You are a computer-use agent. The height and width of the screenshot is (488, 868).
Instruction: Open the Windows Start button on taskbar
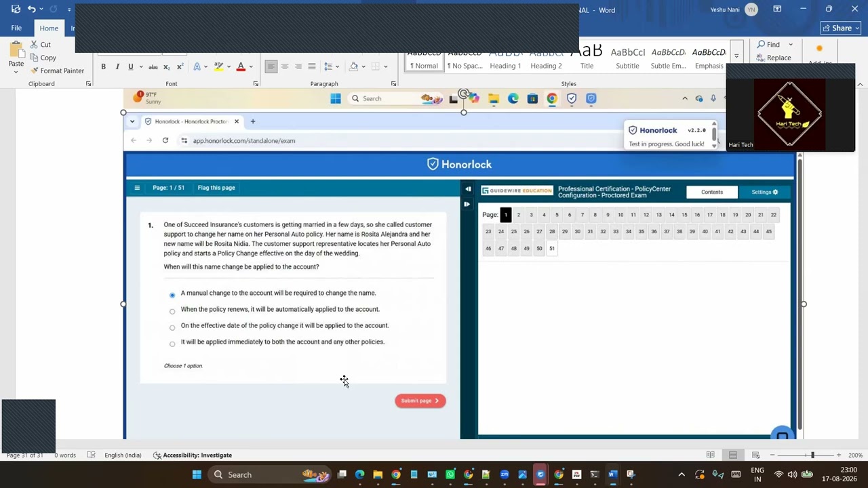point(197,474)
